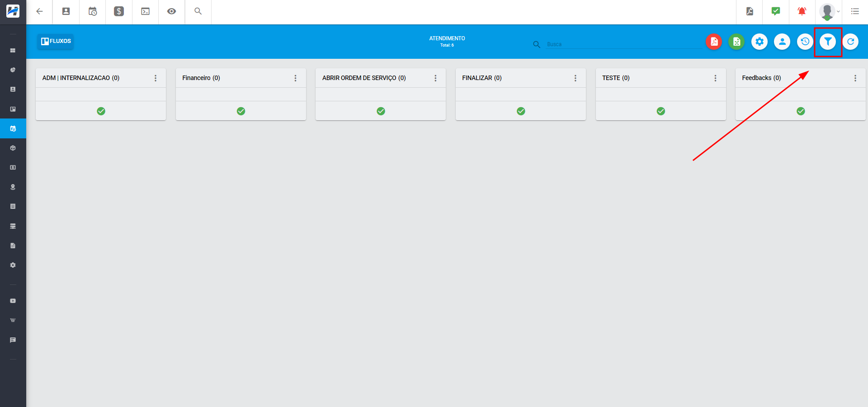The image size is (868, 407).
Task: Open the red notification bell
Action: 802,11
